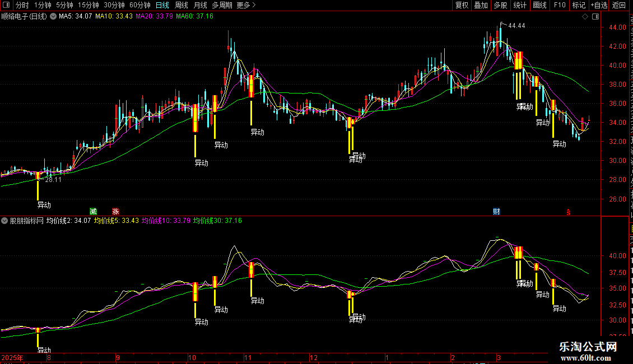Add the stock via +自选

pyautogui.click(x=599, y=5)
